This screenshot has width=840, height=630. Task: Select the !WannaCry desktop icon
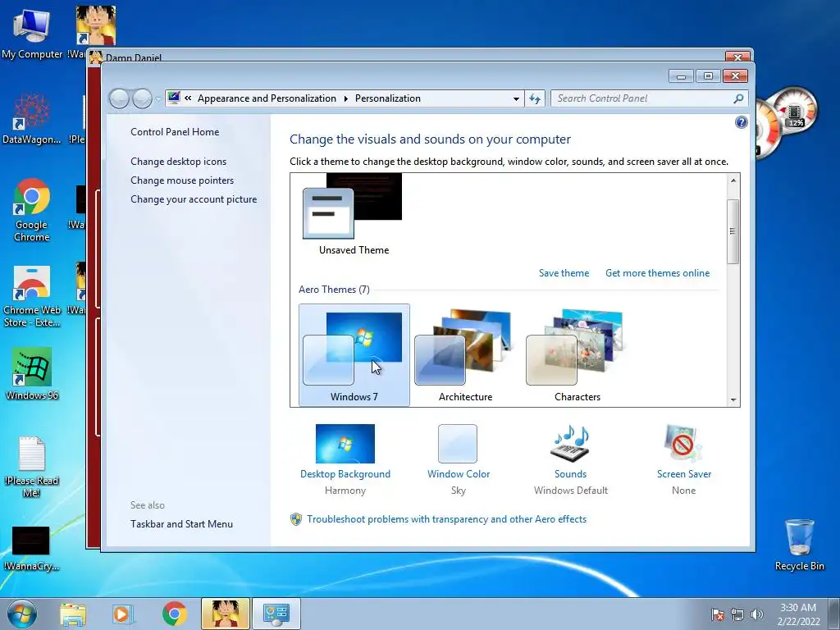[31, 549]
